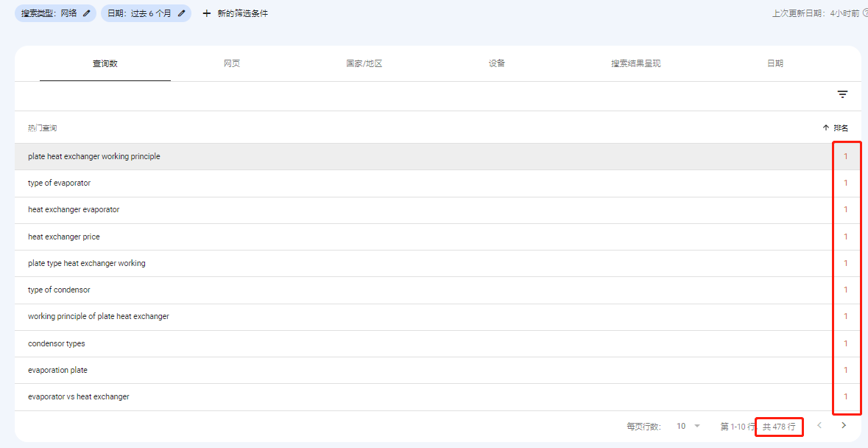868x448 pixels.
Task: Click the 搜索类型：网络 filter chip
Action: [x=49, y=13]
